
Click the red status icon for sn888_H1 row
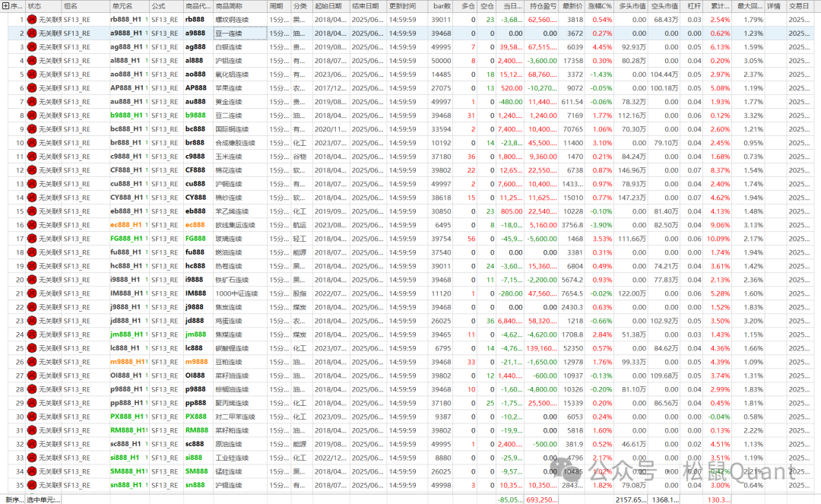32,485
